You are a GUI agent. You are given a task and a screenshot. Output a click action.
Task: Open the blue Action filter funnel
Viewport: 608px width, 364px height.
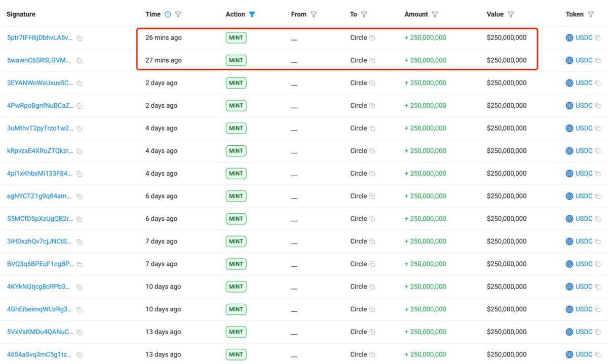click(252, 14)
